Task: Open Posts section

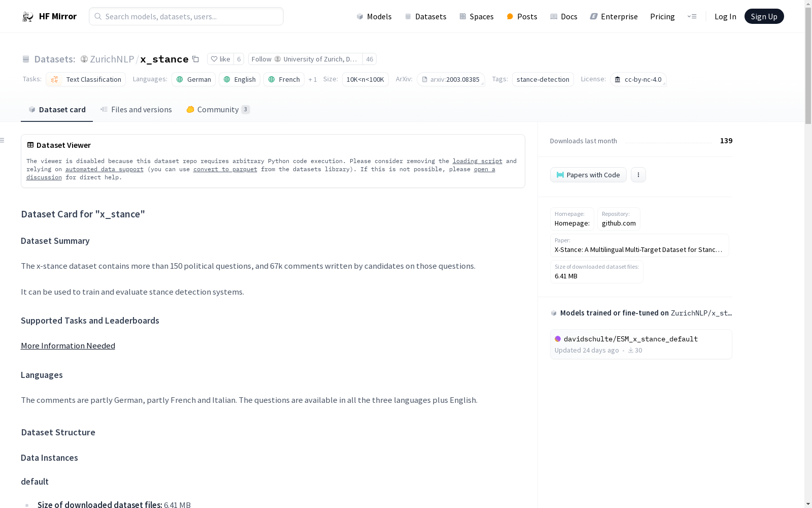Action: click(x=522, y=16)
